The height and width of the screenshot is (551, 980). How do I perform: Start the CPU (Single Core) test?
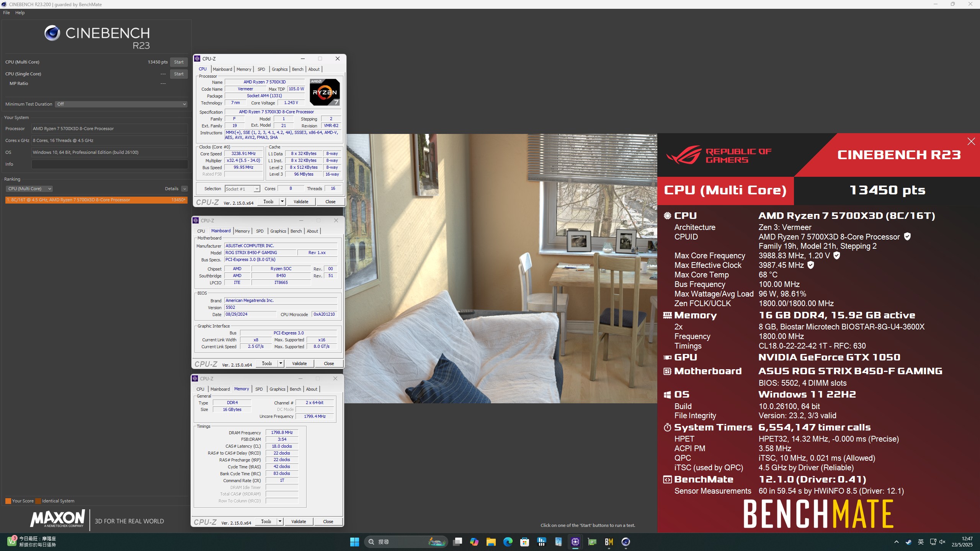[179, 74]
